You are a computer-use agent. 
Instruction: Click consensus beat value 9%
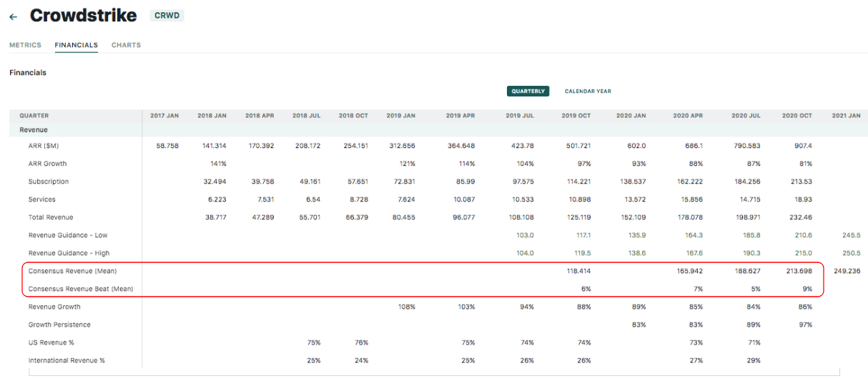click(x=807, y=289)
